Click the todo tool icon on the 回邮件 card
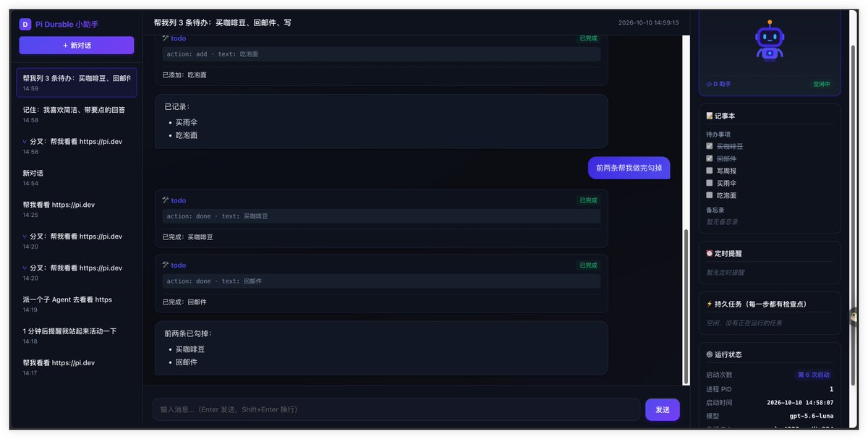 pyautogui.click(x=166, y=265)
